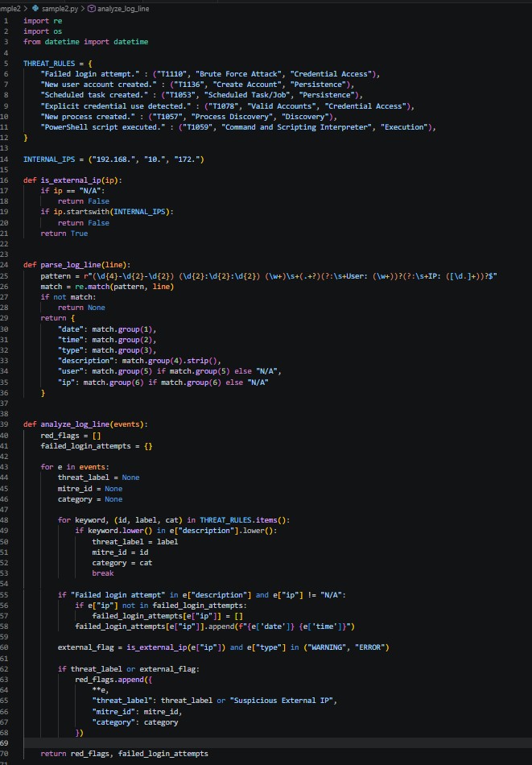532x765 pixels.
Task: Click the Python file icon in breadcrumb
Action: [x=35, y=9]
